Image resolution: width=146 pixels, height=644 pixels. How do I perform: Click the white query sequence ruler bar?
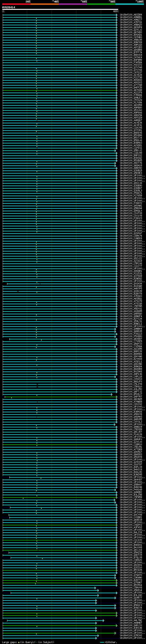click(60, 9)
